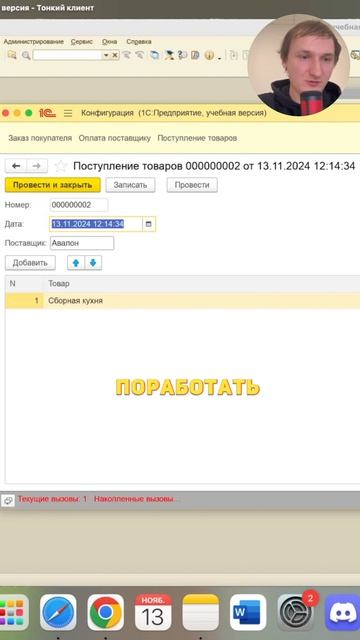Click the find previous icon in toolbar
This screenshot has height=640, width=360.
pos(140,55)
